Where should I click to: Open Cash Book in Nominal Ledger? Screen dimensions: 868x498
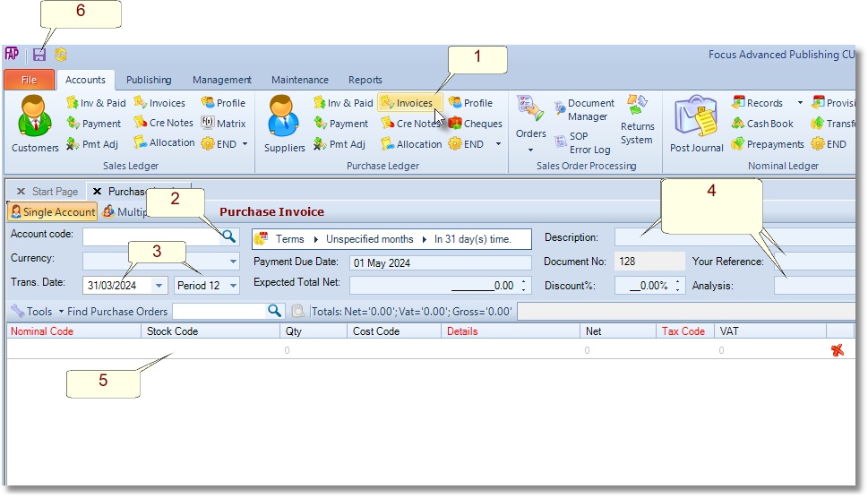coord(763,124)
